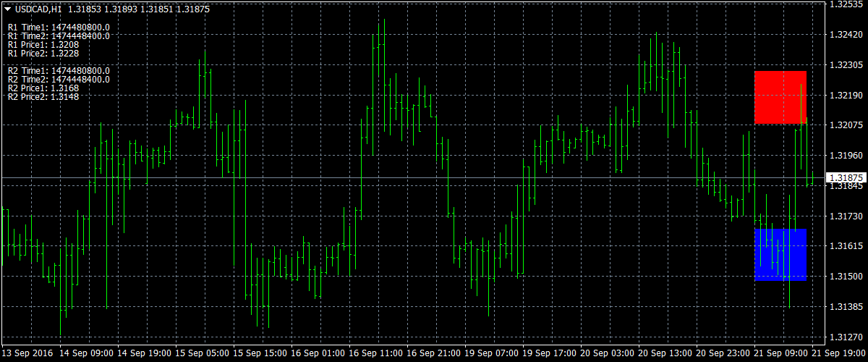
Task: Click the 1.31960 price axis label
Action: click(845, 156)
